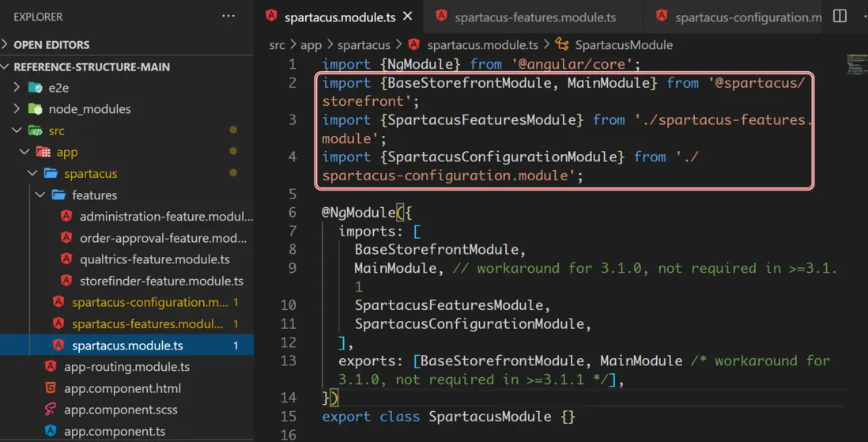The image size is (868, 442).
Task: Click Angular icon of administration-feature module
Action: click(66, 216)
